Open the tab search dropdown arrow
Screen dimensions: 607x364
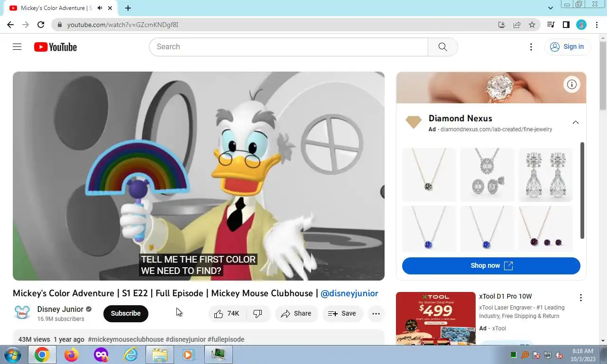[x=551, y=8]
